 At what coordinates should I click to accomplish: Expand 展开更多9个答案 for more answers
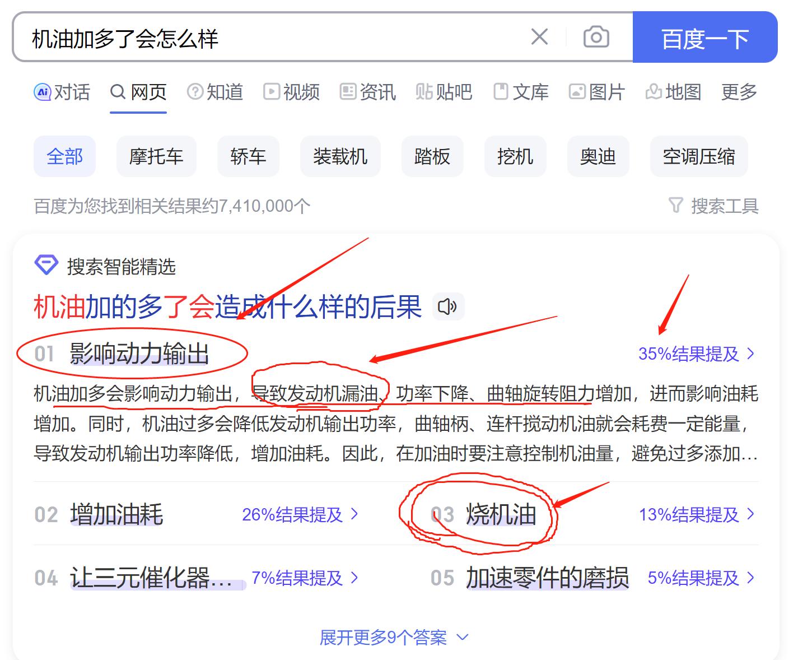(x=393, y=636)
